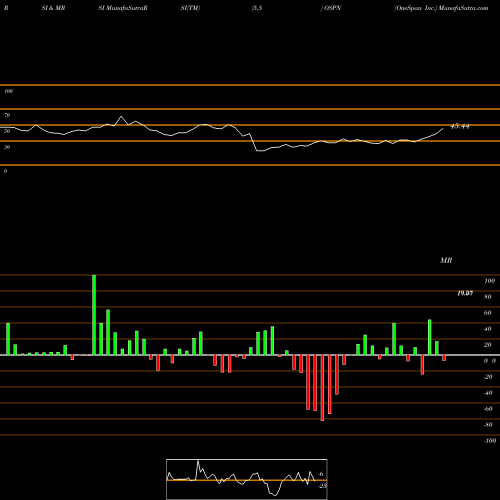Click the MR axis label -60
500x500 pixels.
coord(488,409)
